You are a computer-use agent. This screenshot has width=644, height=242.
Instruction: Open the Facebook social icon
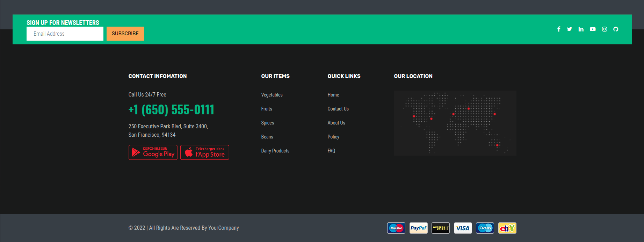(x=559, y=29)
